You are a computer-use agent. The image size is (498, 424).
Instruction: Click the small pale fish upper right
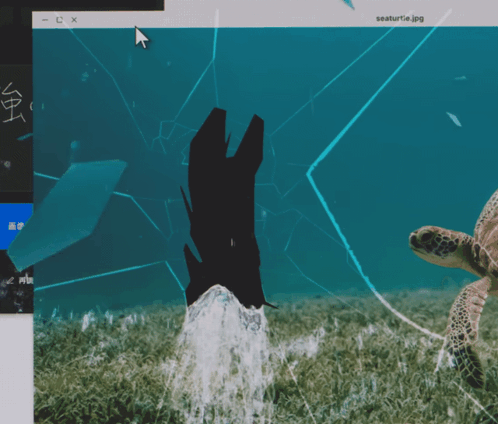pos(454,119)
